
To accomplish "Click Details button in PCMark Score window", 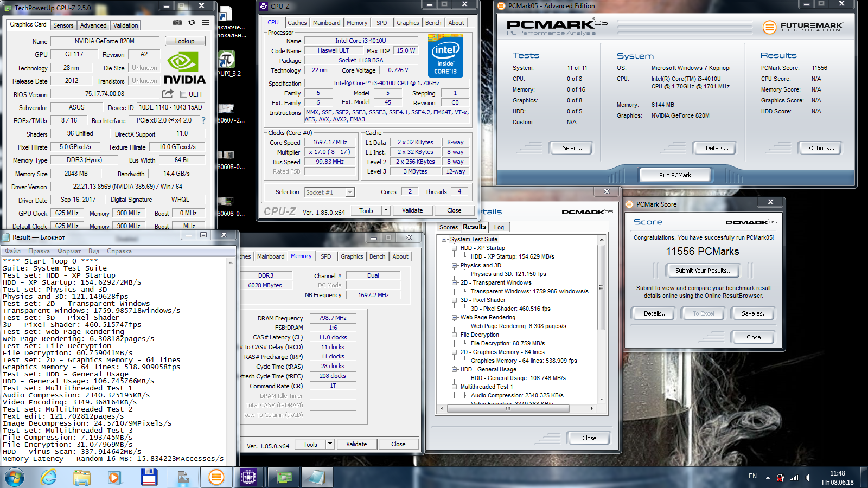I will click(x=655, y=313).
